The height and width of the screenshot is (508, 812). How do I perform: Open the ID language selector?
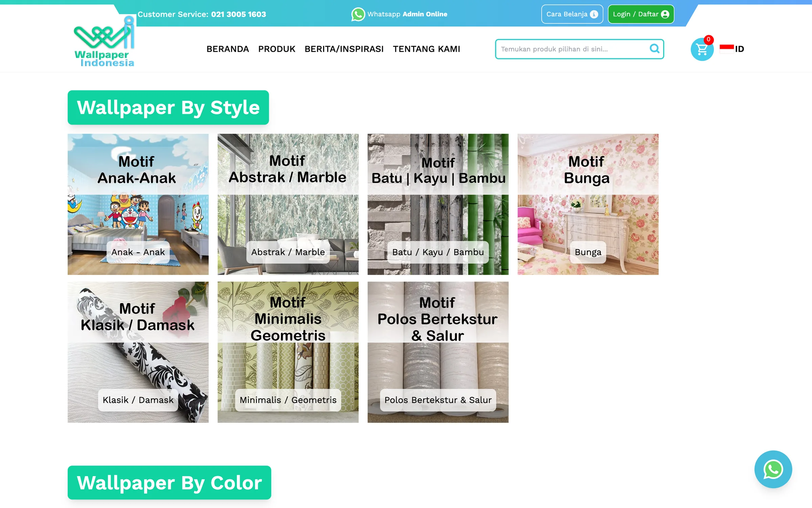click(732, 49)
